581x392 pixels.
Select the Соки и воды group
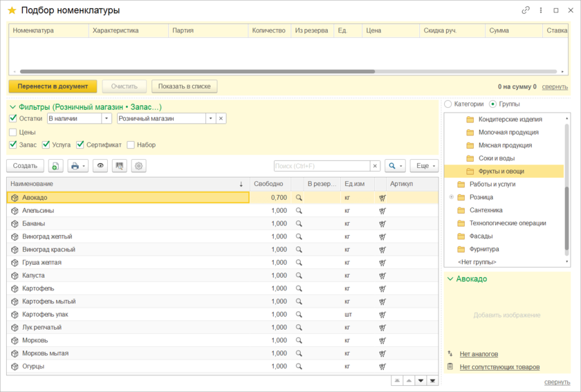(496, 158)
